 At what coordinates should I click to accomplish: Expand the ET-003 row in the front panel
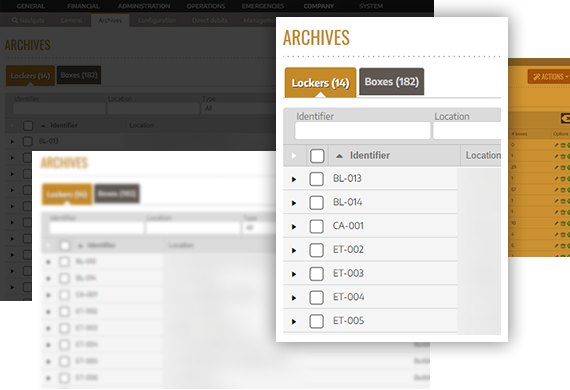click(x=294, y=274)
